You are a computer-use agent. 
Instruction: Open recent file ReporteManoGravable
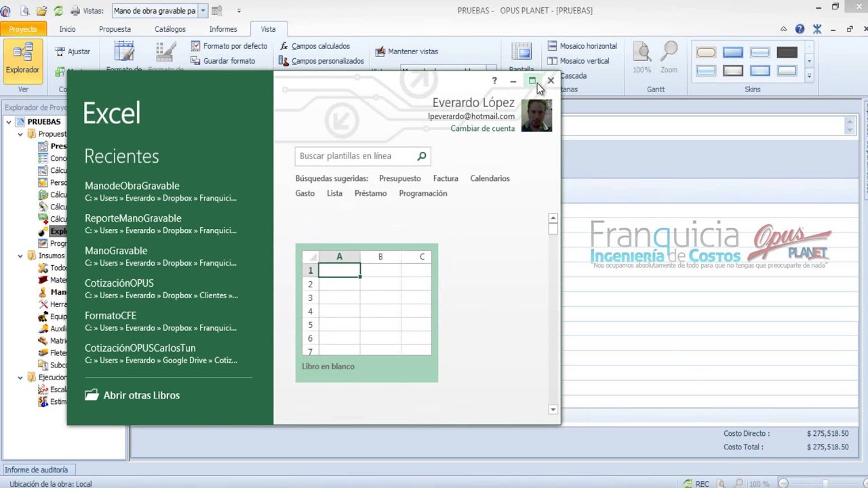161,224
